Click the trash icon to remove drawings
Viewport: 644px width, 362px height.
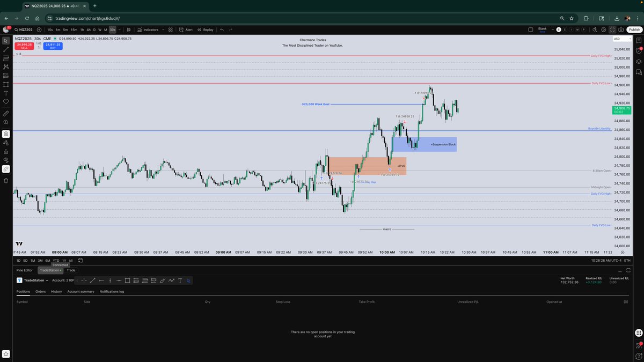click(6, 181)
